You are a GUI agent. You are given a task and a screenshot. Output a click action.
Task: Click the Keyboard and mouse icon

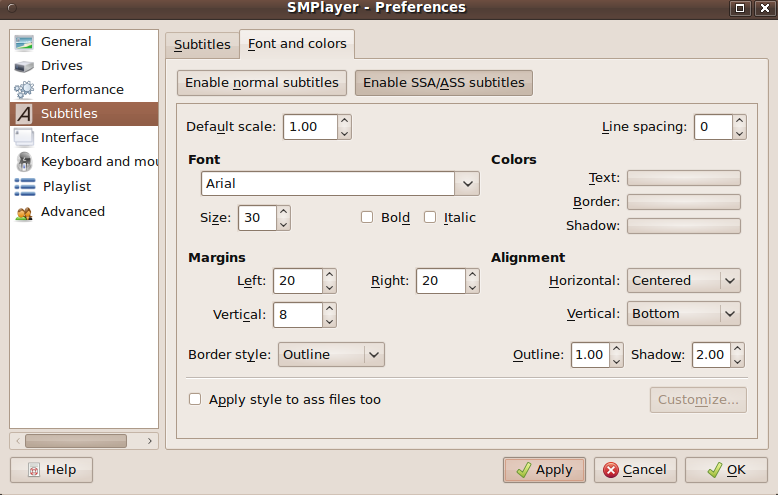pyautogui.click(x=24, y=162)
